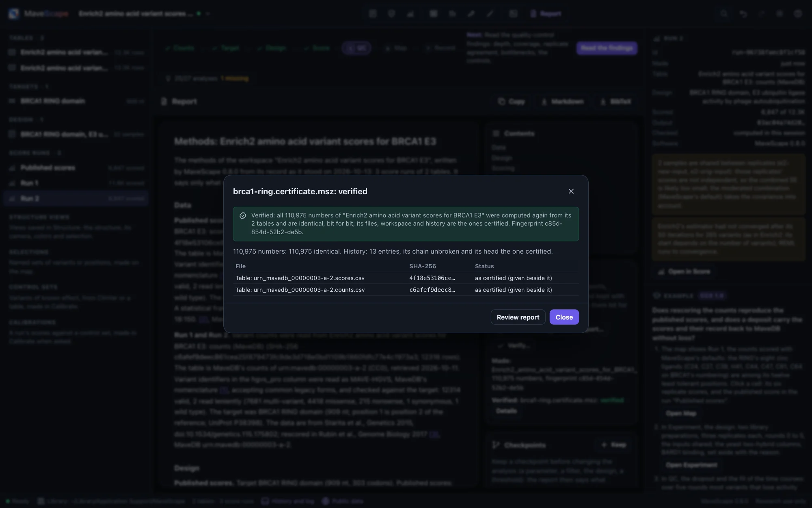This screenshot has height=508, width=812.
Task: Click the Report item in the top toolbar
Action: click(545, 14)
